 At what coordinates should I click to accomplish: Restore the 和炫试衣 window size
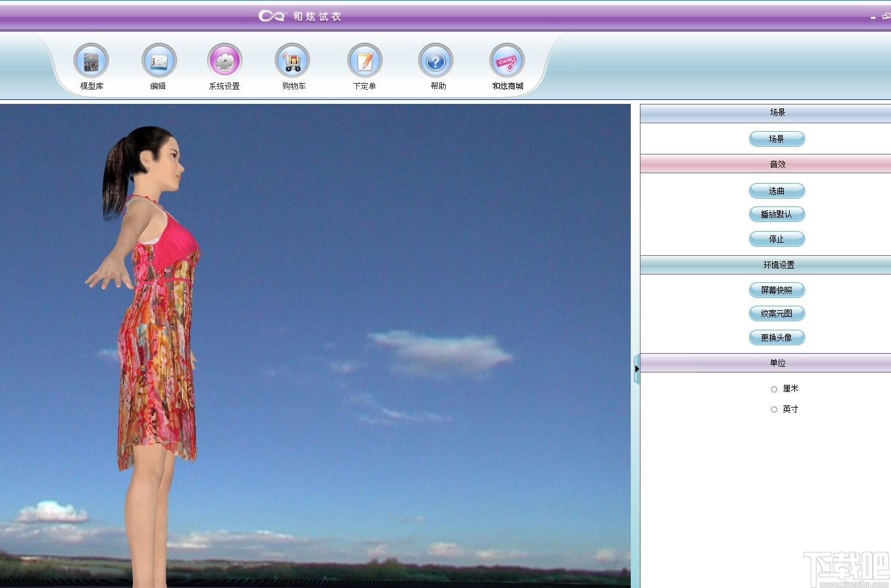pos(886,16)
